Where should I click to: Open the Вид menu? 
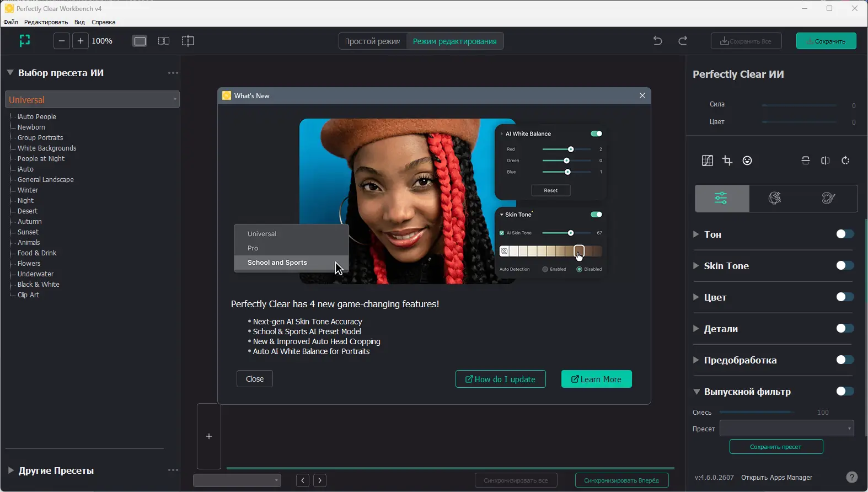(79, 22)
